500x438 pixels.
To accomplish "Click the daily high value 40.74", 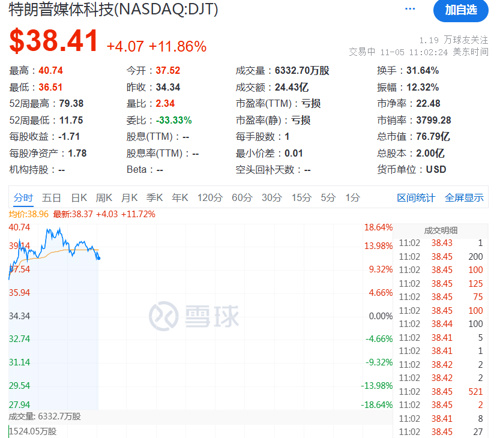I will tap(51, 71).
